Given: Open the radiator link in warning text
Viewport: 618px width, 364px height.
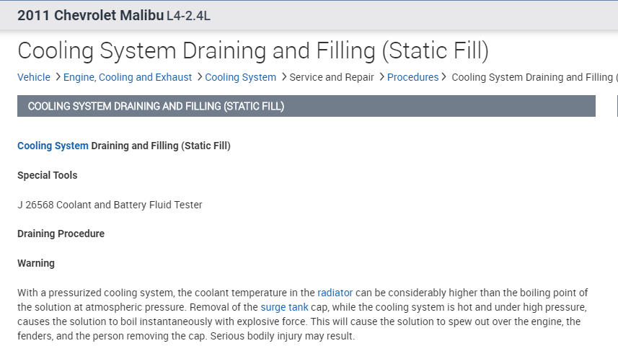Looking at the screenshot, I should click(335, 293).
